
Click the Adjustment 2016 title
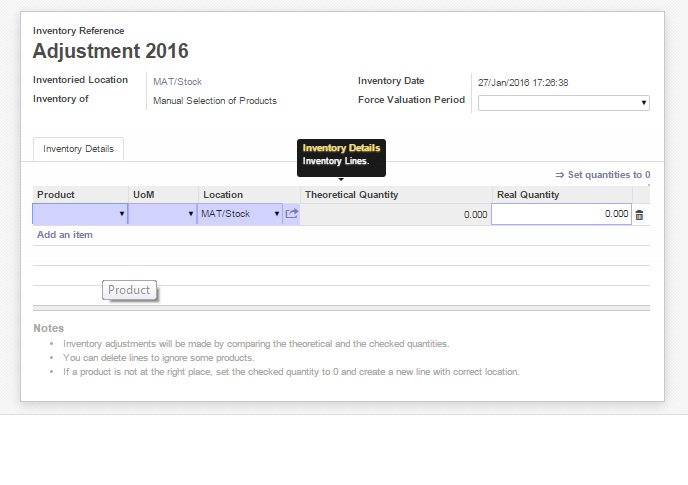click(x=111, y=51)
